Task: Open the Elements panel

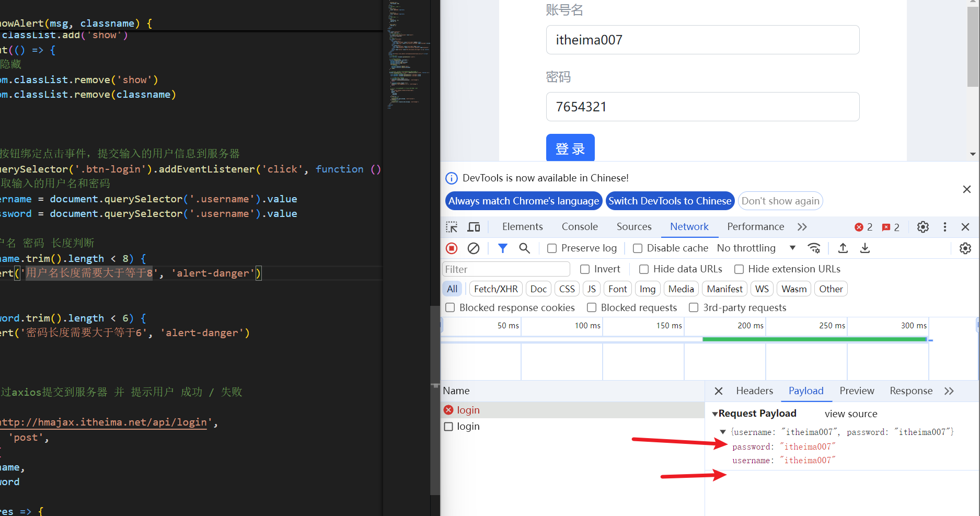Action: (x=522, y=227)
